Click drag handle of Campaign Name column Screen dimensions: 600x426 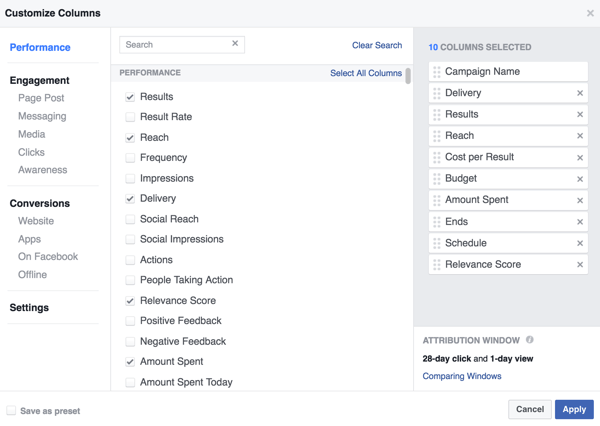coord(437,72)
